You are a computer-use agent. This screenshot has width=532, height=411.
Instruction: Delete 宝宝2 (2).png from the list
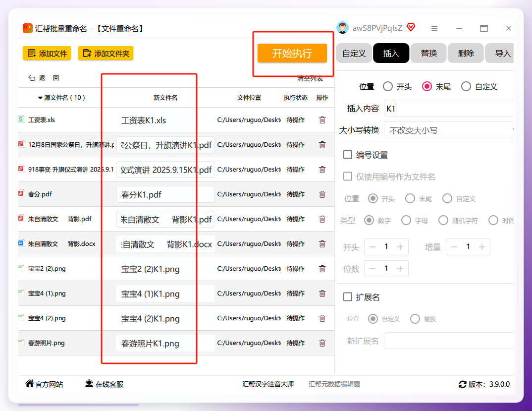[x=322, y=269]
